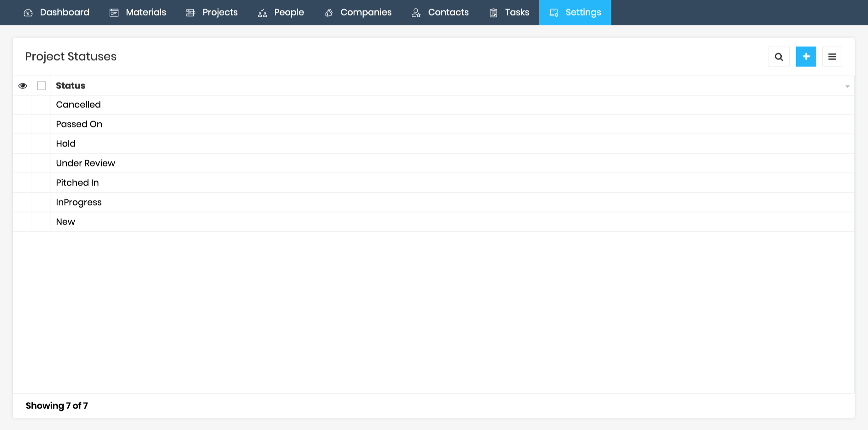Click the People icon in navbar
Viewport: 868px width, 430px height.
pyautogui.click(x=262, y=13)
